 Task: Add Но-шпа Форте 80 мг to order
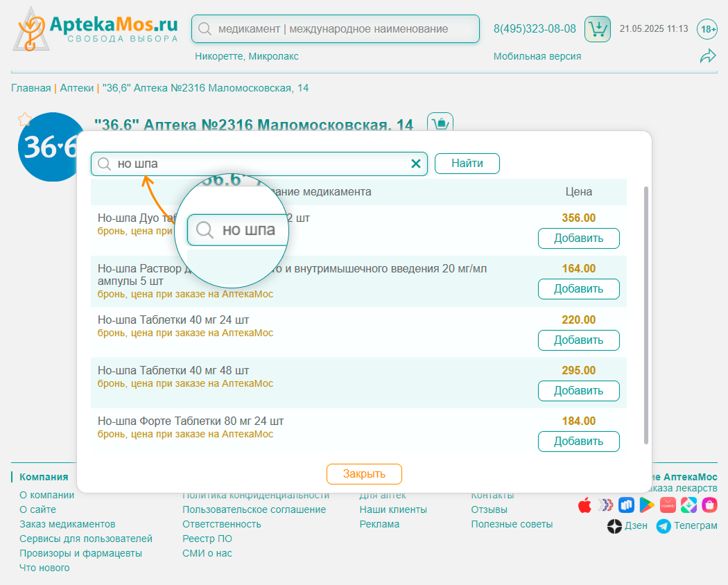tap(578, 442)
